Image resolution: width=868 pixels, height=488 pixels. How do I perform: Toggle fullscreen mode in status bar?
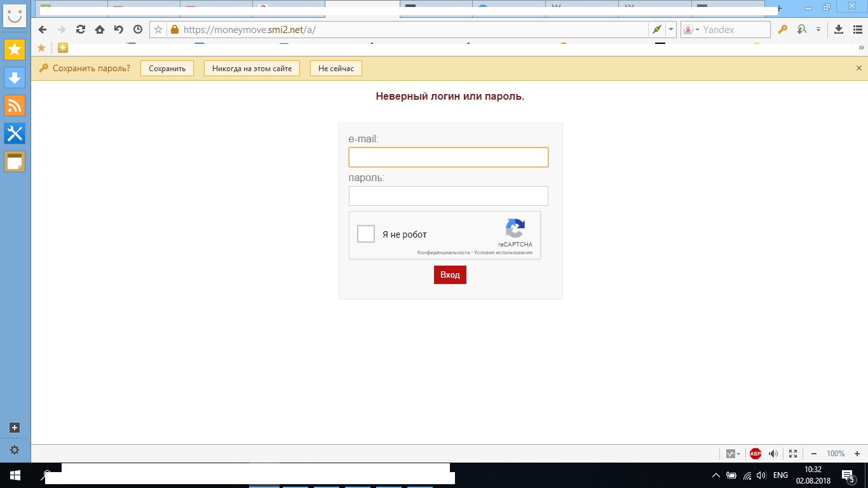(793, 454)
